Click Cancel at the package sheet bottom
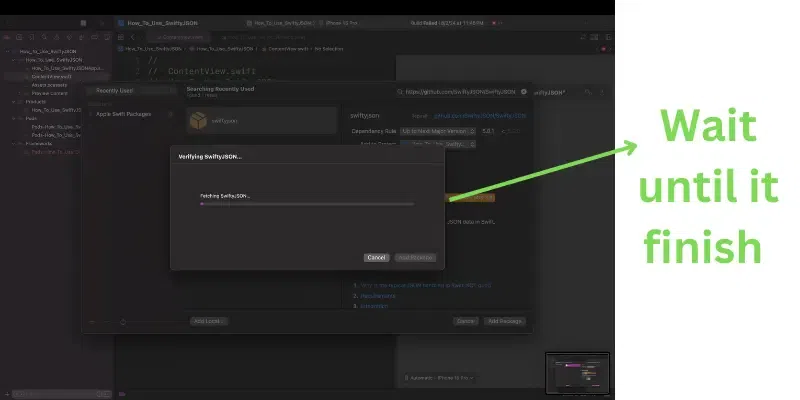 [465, 321]
